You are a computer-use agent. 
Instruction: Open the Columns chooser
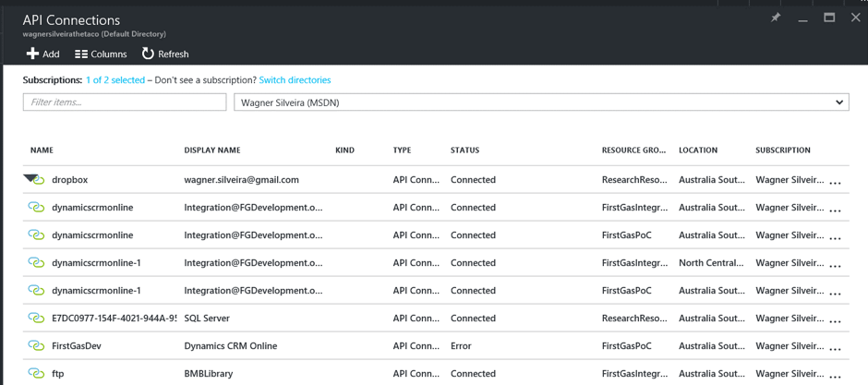101,54
